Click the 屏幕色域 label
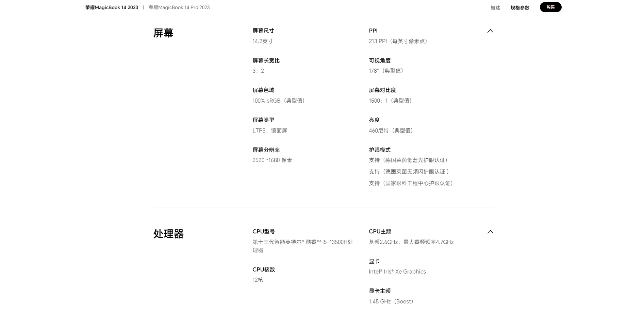Screen dimensions: 644x315 coord(263,90)
